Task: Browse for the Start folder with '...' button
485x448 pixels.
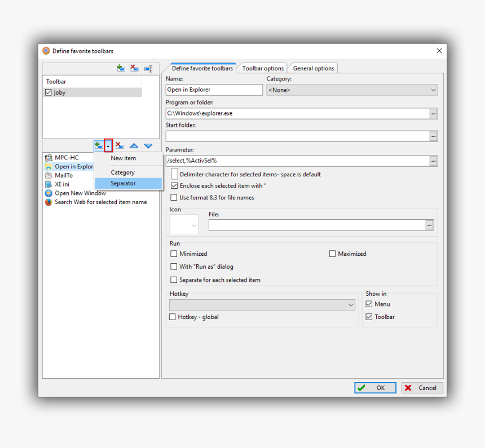Action: pos(433,136)
